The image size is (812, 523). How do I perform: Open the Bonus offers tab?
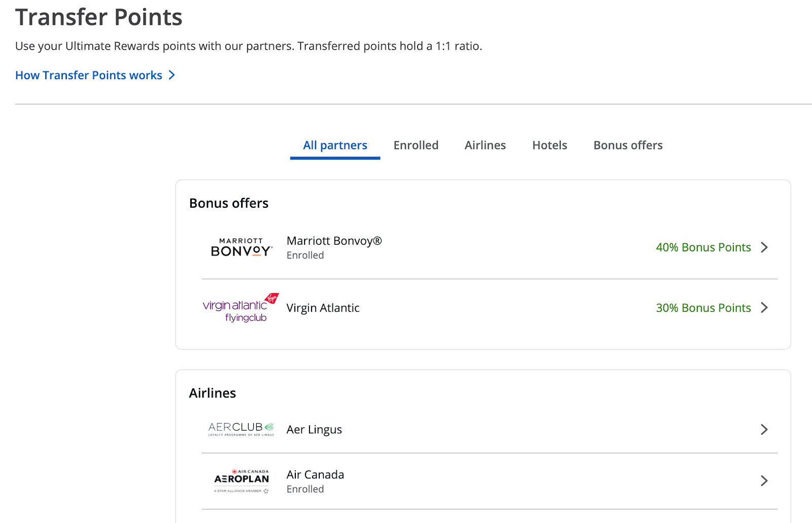coord(628,146)
